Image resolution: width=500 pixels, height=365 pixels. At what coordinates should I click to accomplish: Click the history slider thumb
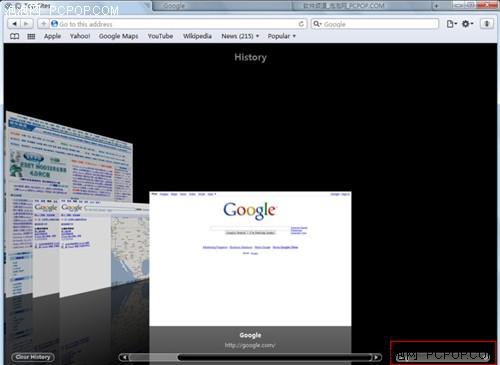pos(274,357)
